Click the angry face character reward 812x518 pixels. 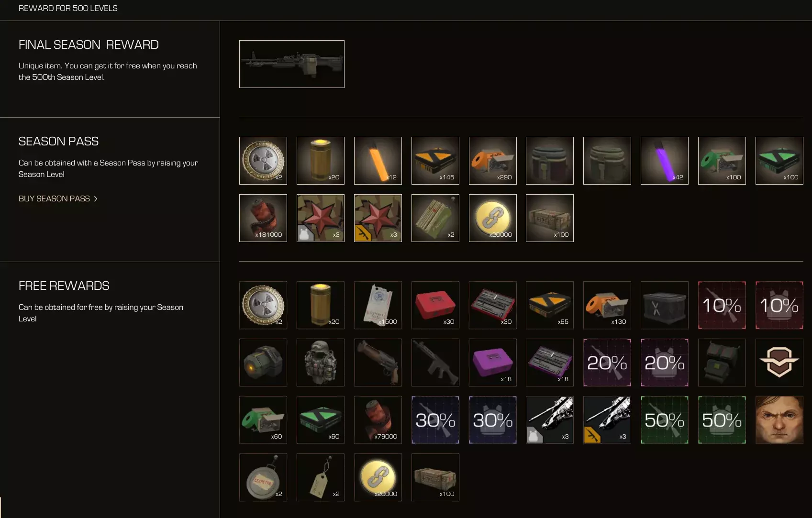point(779,420)
